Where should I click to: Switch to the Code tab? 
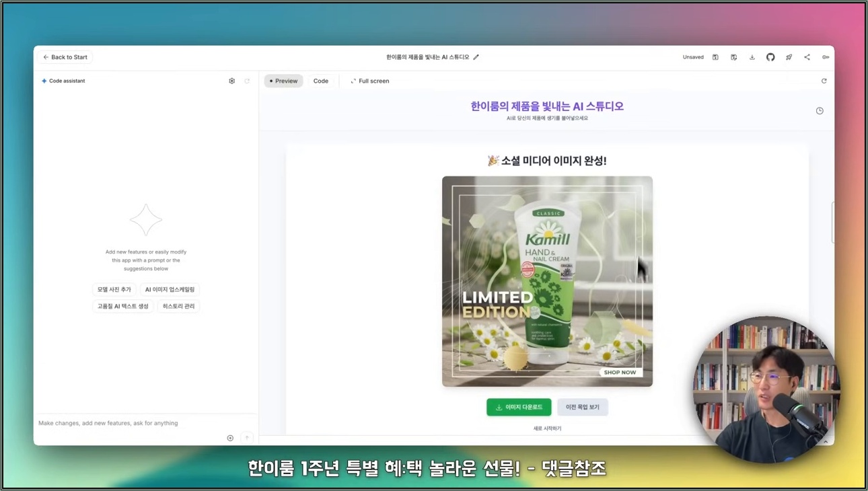pyautogui.click(x=321, y=81)
